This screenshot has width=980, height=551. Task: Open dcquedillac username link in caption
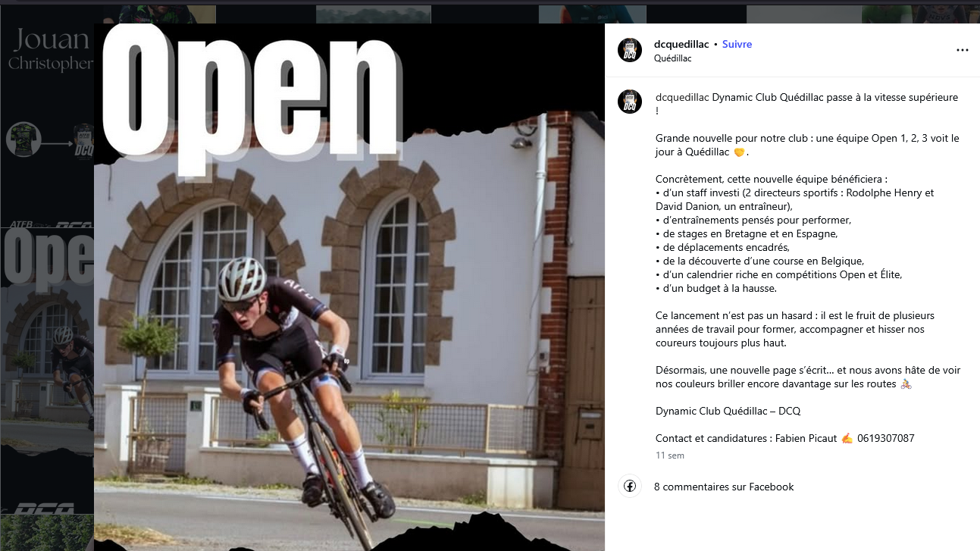(x=682, y=97)
